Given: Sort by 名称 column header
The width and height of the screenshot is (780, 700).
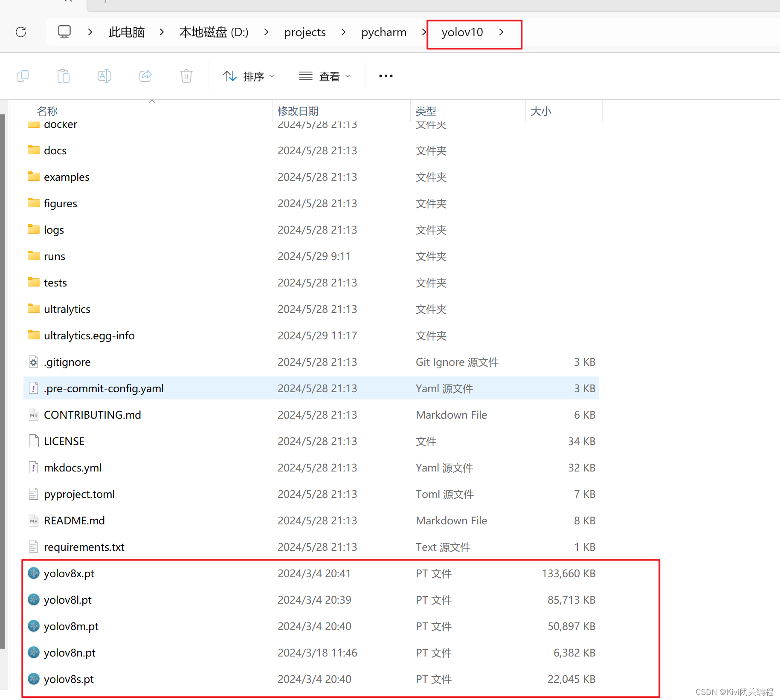Looking at the screenshot, I should [47, 111].
